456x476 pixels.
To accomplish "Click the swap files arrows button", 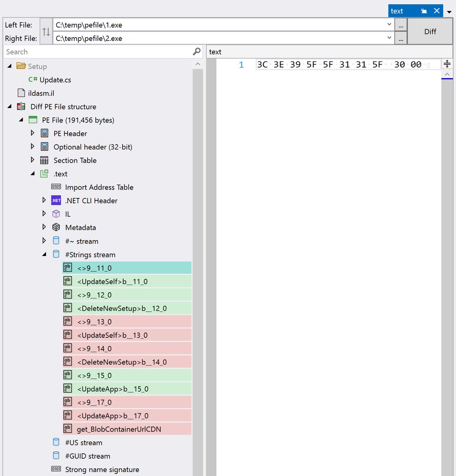I will pos(46,31).
